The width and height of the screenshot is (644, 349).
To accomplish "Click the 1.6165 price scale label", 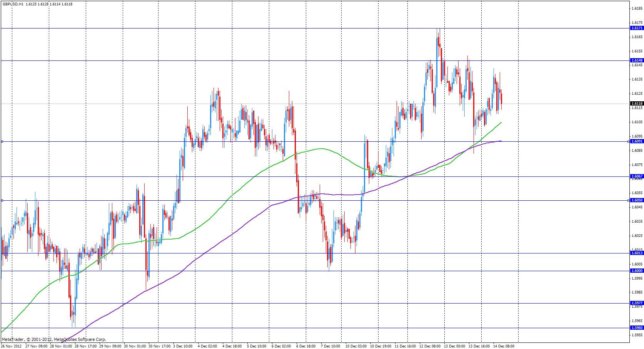I will [x=637, y=37].
